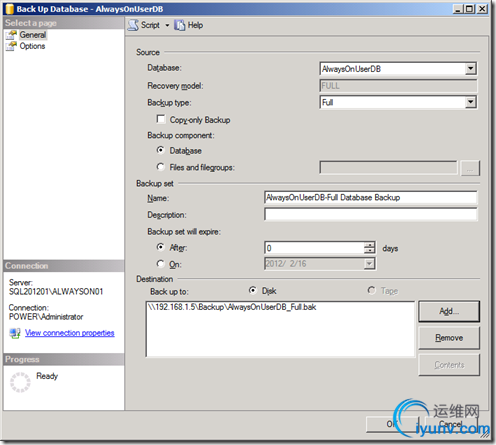Viewport: 496px width, 445px height.
Task: Click the Remove destination button
Action: tap(449, 338)
